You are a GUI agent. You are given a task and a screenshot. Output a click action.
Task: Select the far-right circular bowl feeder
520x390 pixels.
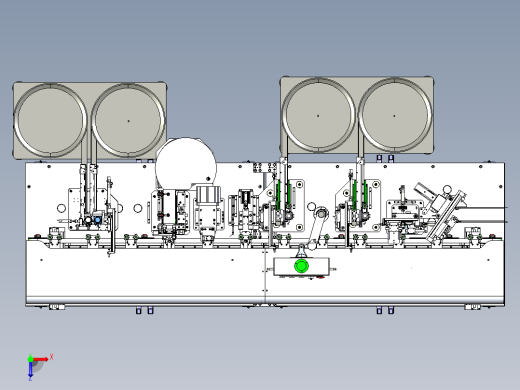pos(395,115)
